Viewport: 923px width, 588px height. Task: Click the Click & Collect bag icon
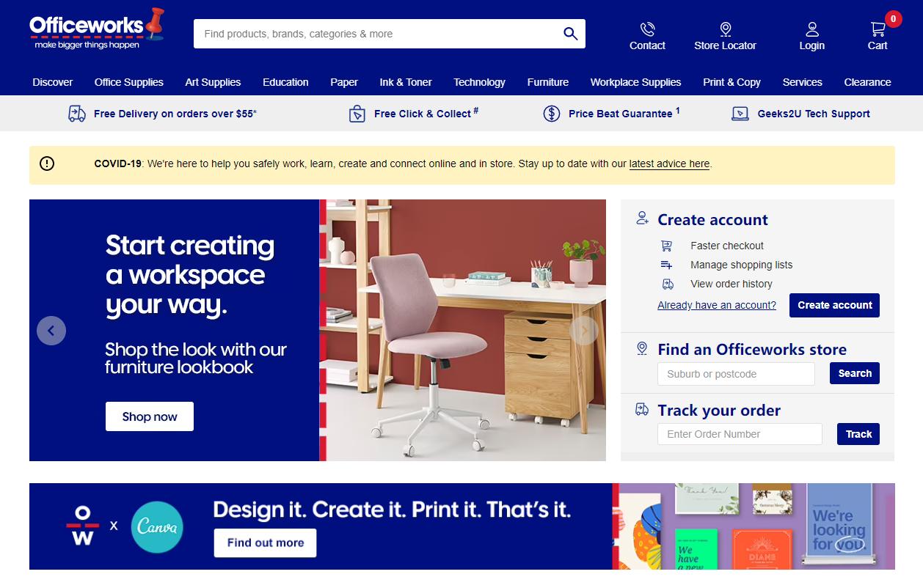[357, 114]
